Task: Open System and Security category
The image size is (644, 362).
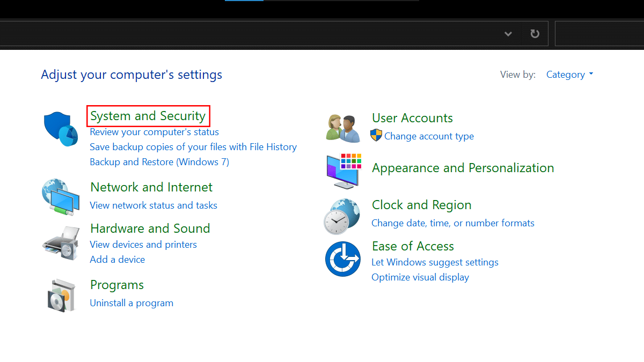Action: (x=148, y=116)
